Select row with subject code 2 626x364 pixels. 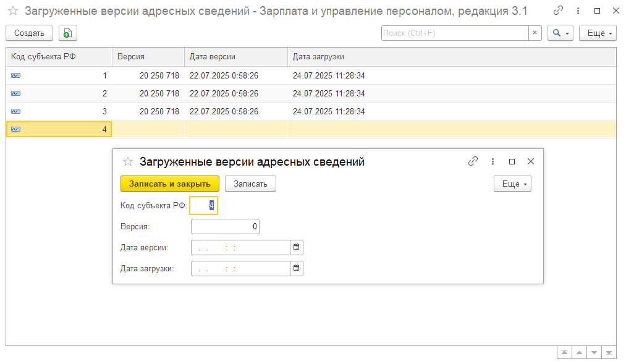(x=311, y=93)
